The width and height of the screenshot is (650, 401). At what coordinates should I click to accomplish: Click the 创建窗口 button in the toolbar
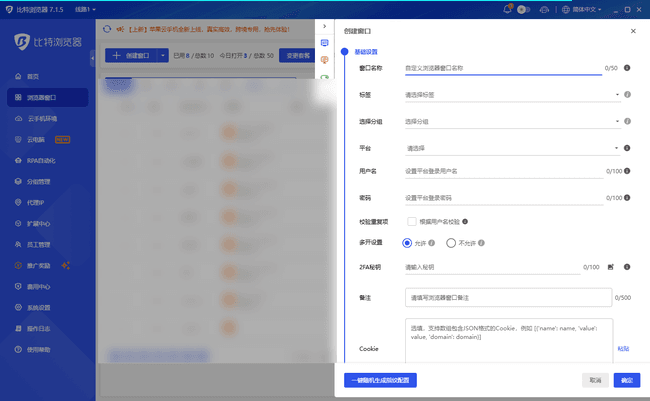tap(131, 55)
